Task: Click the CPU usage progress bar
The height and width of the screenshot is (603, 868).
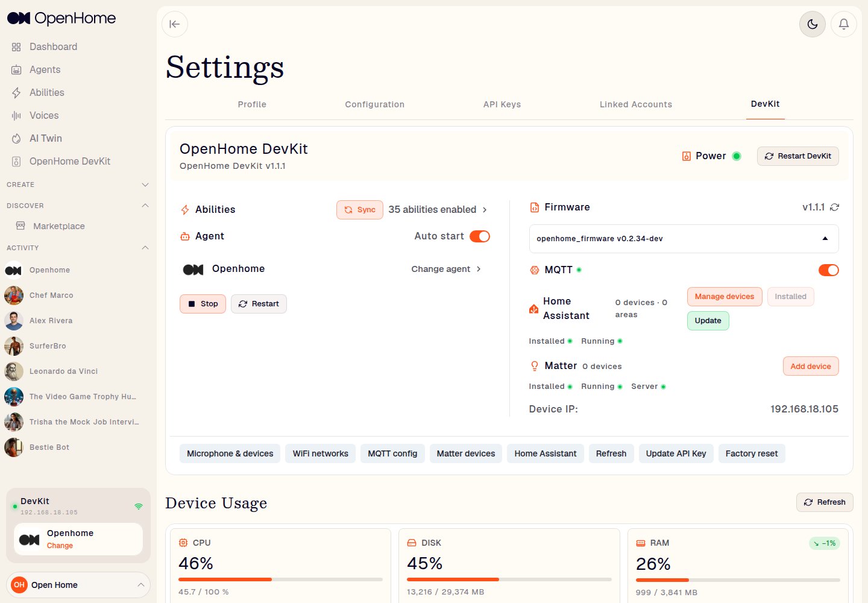Action: coord(280,579)
